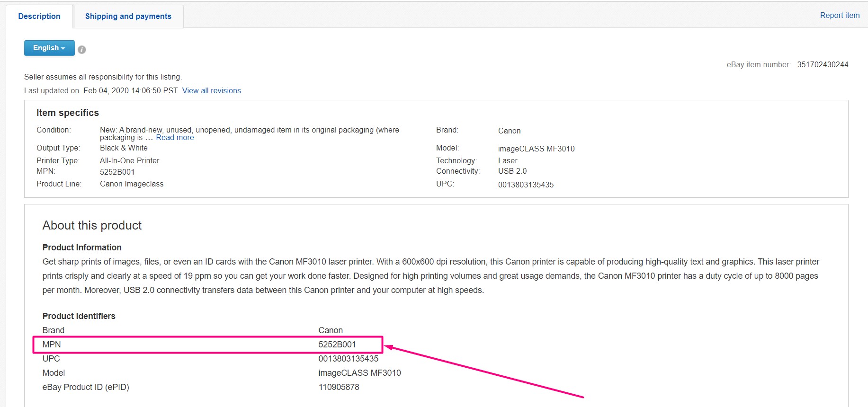Screen dimensions: 868x407
Task: Click the About this product heading
Action: pos(92,225)
